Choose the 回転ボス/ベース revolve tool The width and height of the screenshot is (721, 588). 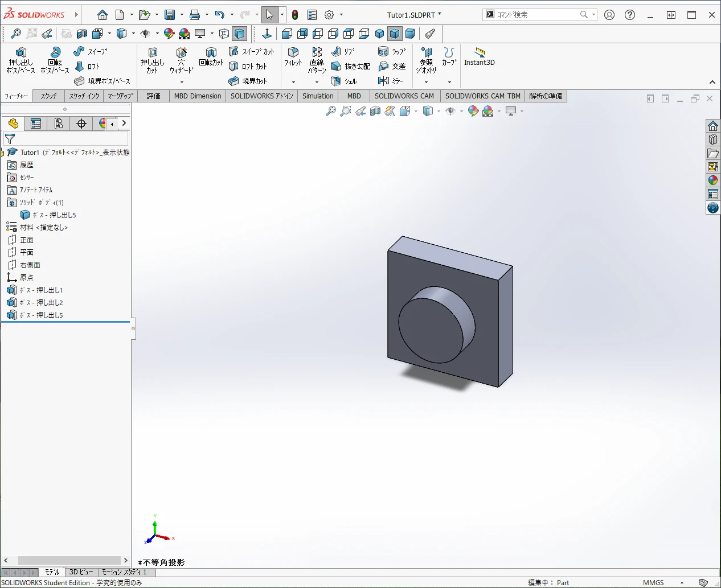(55, 61)
